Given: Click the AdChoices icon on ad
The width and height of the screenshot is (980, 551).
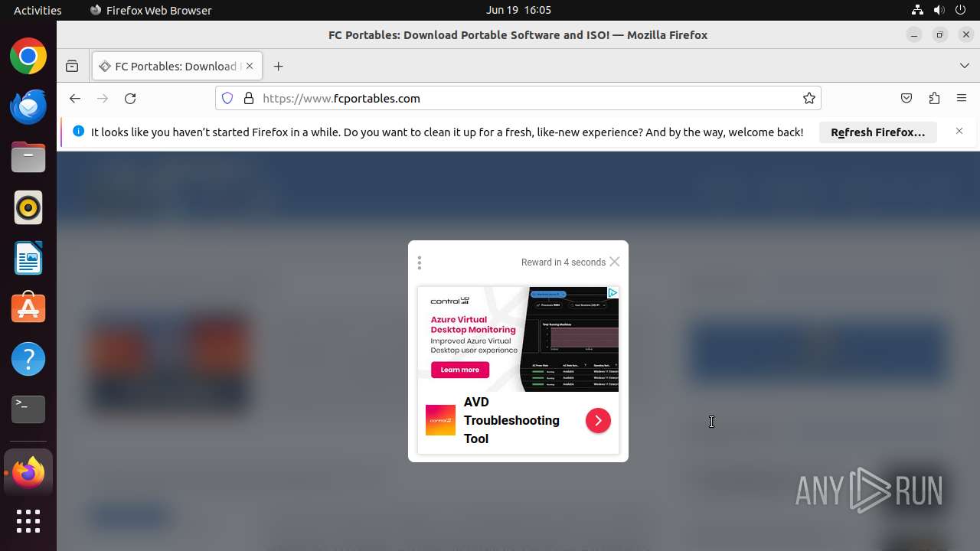Looking at the screenshot, I should pos(612,293).
